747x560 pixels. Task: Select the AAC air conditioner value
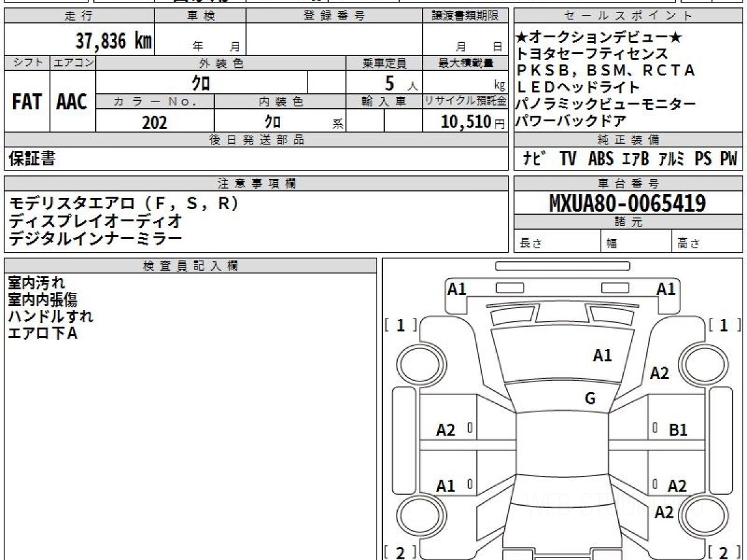coord(72,102)
